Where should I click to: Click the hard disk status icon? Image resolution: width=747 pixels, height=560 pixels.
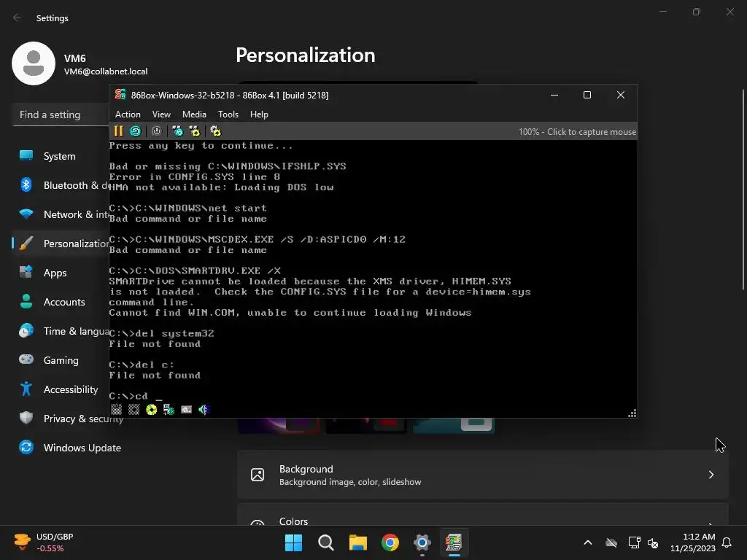point(186,410)
